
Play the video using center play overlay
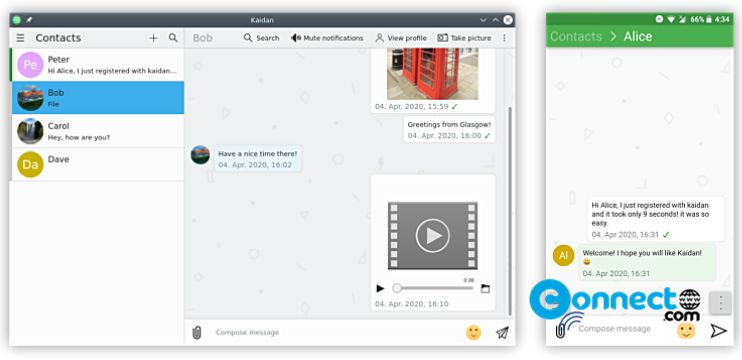[x=433, y=236]
